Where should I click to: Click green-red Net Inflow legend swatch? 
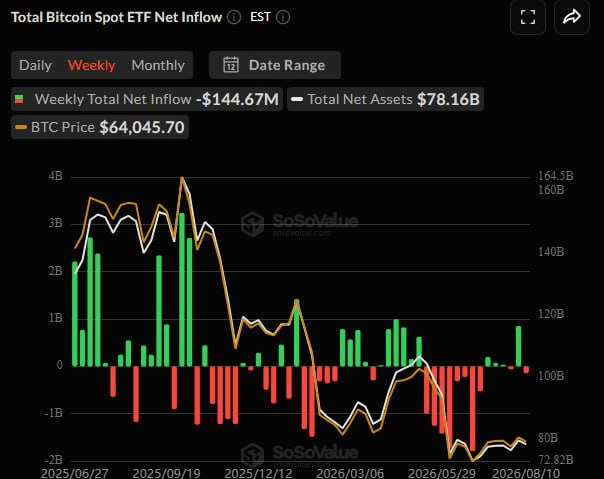click(19, 99)
